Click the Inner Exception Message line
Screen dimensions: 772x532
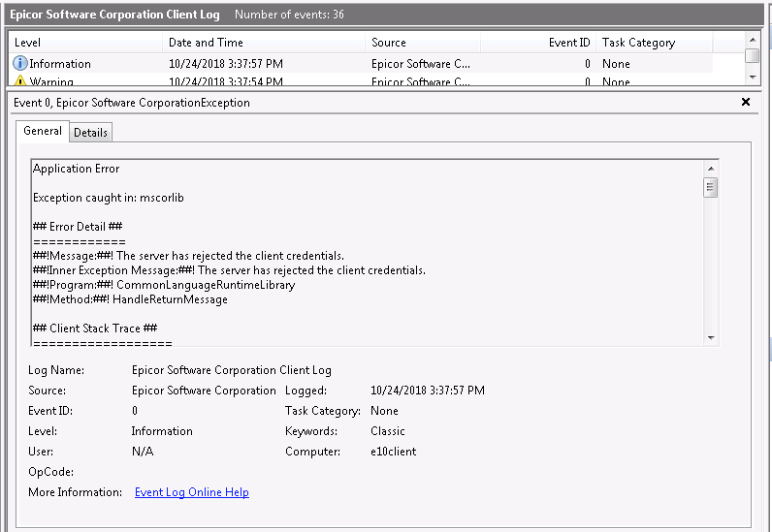[230, 270]
